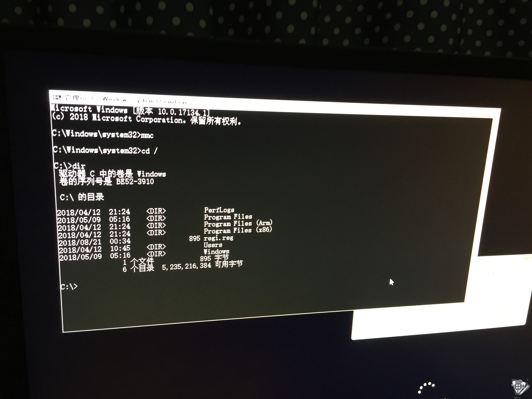Click the 'cd /' command text
This screenshot has width=532, height=399.
[149, 151]
